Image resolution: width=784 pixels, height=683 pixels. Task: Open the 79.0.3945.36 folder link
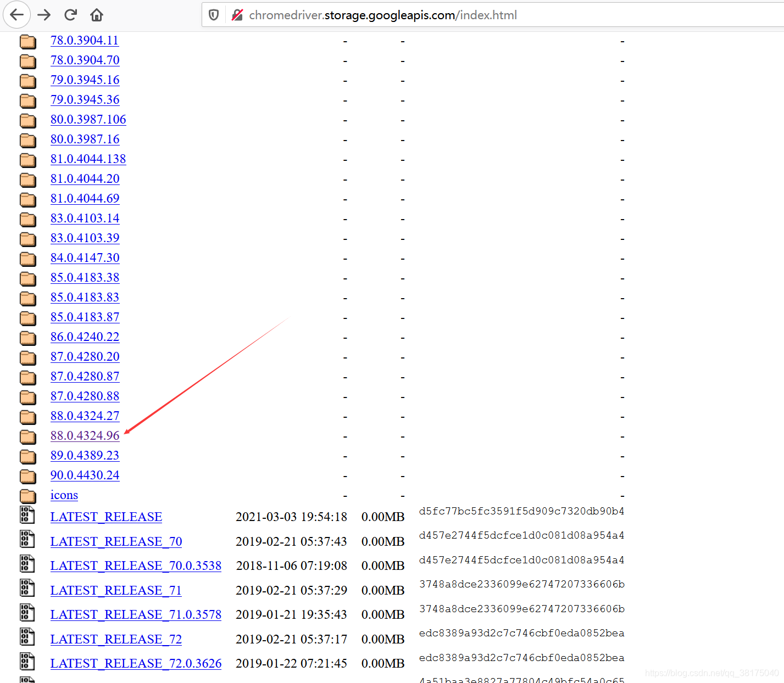pos(85,100)
